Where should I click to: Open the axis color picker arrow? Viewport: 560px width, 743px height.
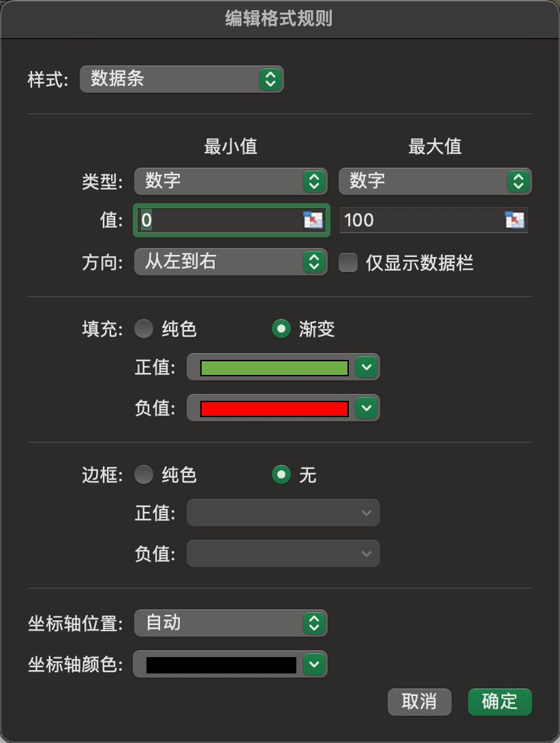coord(313,665)
